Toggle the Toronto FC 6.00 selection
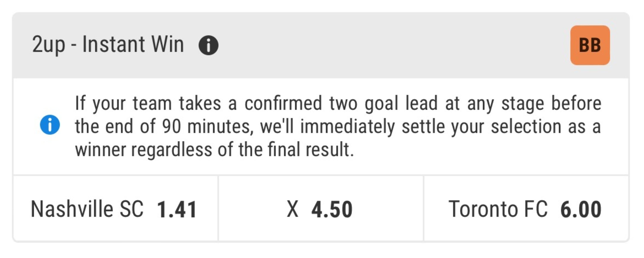644x258 pixels. [x=526, y=209]
